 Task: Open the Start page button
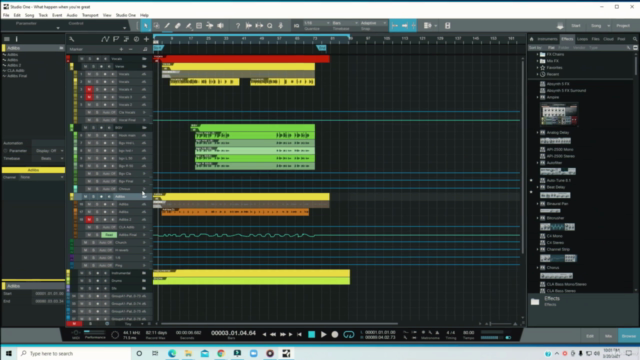(576, 26)
